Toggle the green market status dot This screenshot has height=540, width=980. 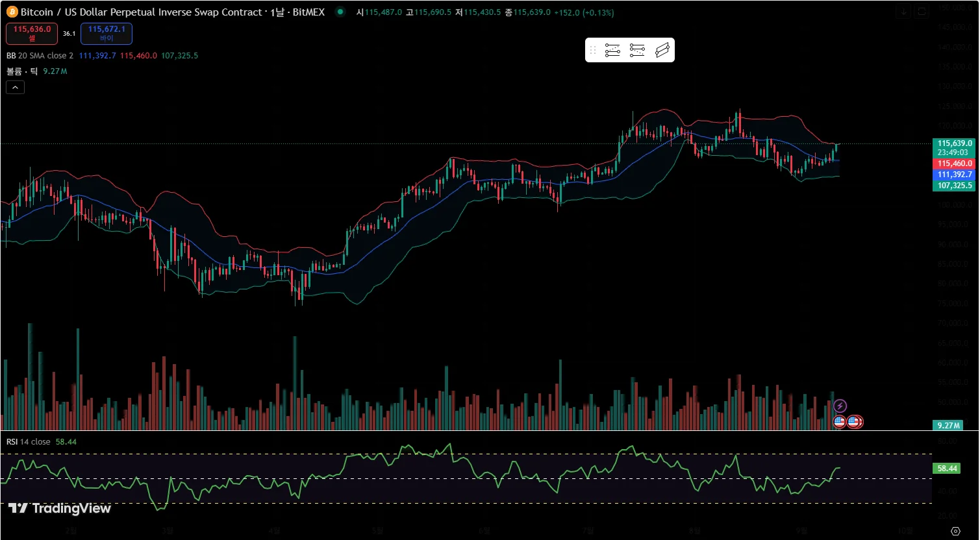coord(340,12)
